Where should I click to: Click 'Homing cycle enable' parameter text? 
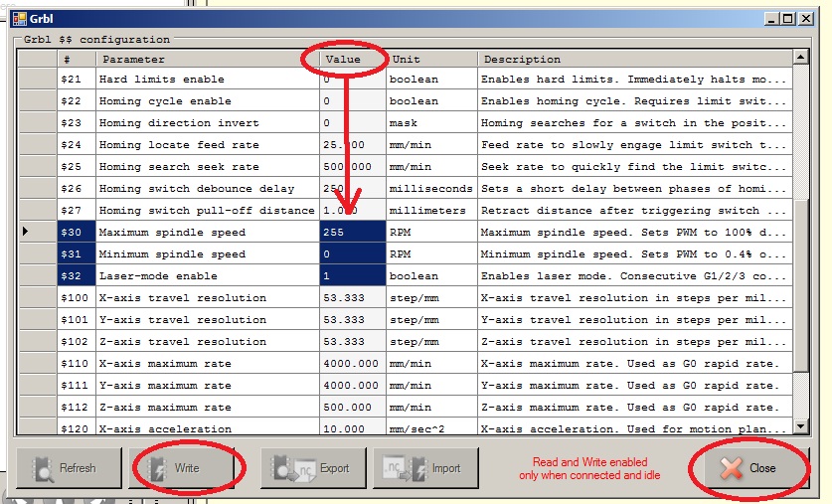click(165, 100)
